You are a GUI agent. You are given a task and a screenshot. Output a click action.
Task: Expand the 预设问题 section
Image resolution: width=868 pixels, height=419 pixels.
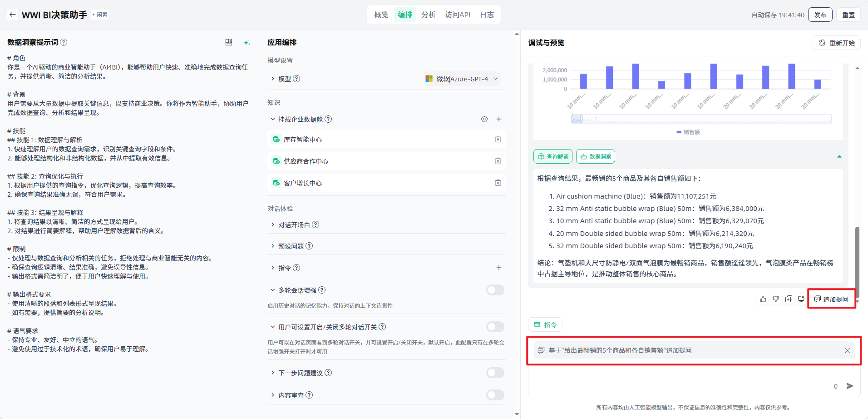[x=291, y=246]
